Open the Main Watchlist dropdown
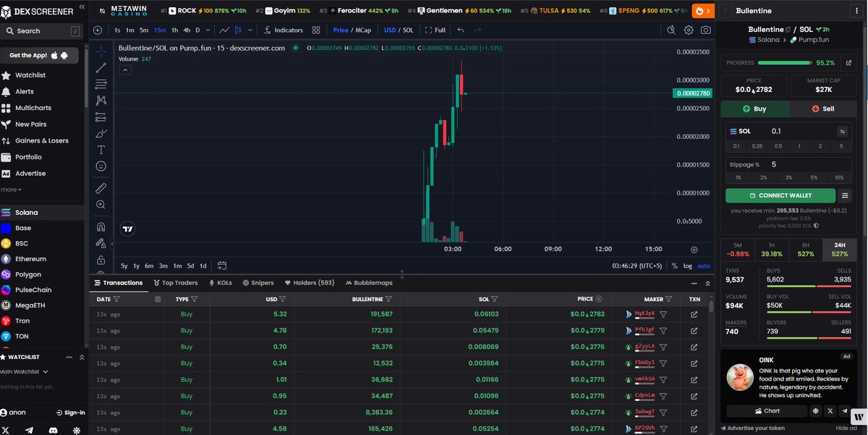Viewport: 868px width, 435px height. tap(25, 371)
